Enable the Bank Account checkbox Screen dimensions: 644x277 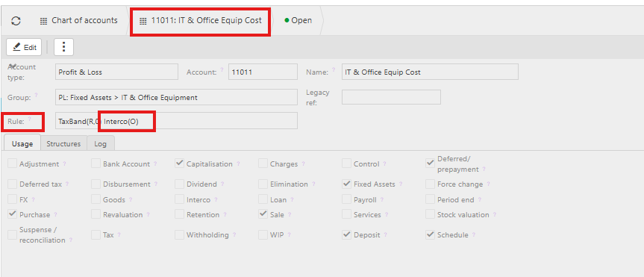click(96, 164)
